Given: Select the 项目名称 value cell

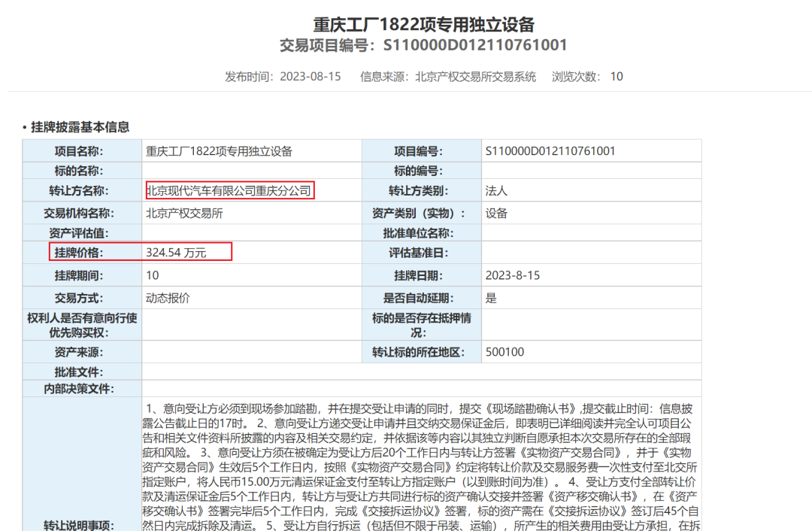Looking at the screenshot, I should point(252,151).
